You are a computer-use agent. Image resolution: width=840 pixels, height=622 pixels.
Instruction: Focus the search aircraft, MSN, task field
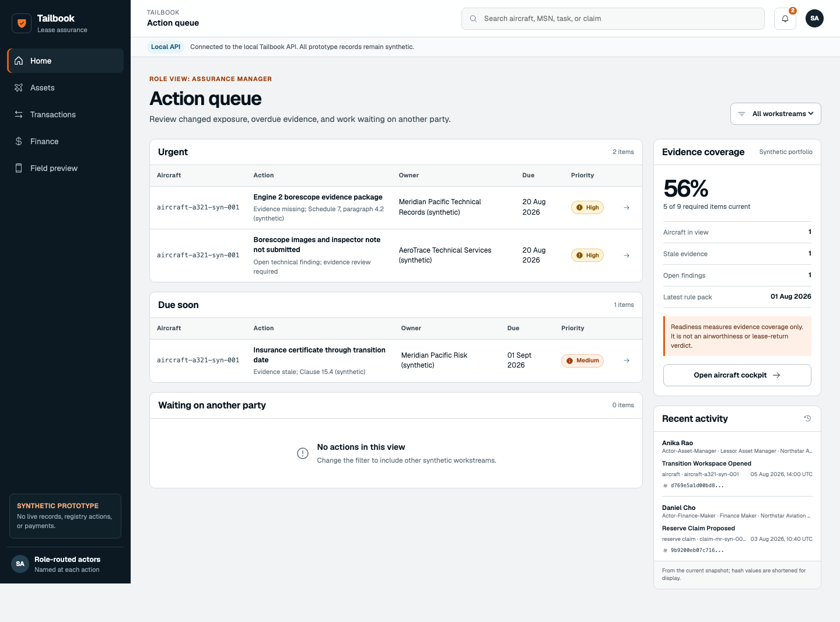pos(612,19)
